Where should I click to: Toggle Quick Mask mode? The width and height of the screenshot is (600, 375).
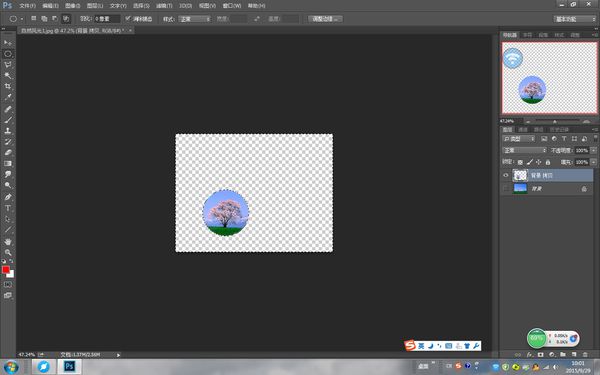8,284
